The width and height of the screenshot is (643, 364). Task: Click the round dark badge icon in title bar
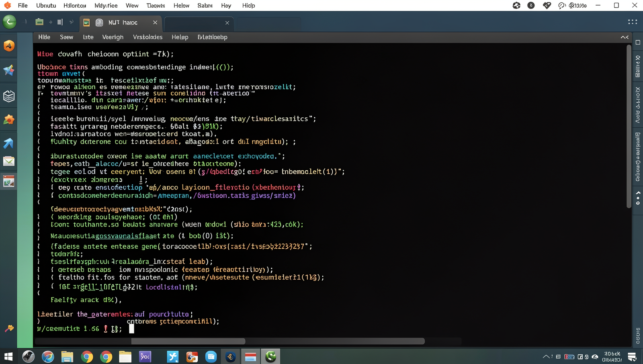[x=531, y=5]
